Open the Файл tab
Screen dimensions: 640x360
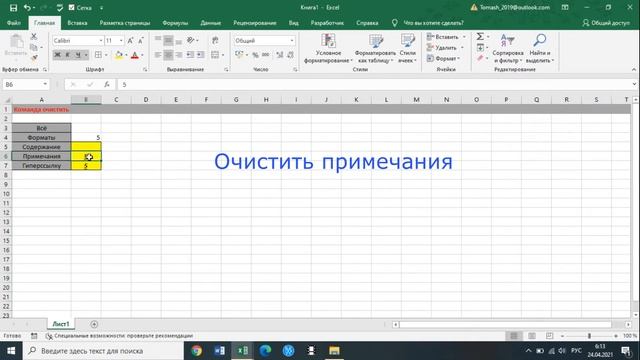coord(14,23)
